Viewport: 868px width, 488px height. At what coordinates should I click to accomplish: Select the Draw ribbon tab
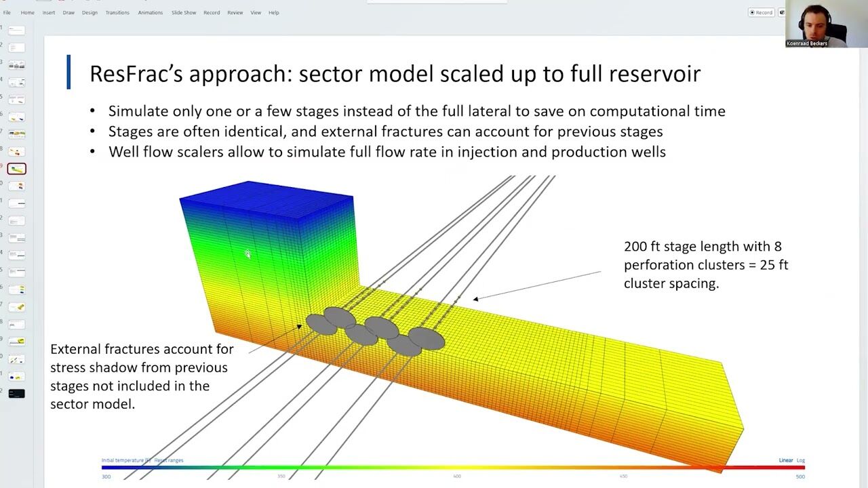69,12
